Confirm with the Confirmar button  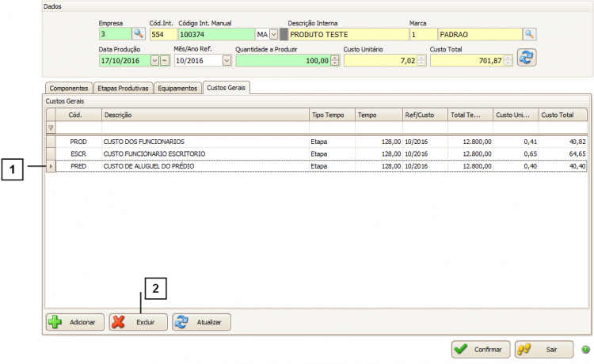(481, 349)
